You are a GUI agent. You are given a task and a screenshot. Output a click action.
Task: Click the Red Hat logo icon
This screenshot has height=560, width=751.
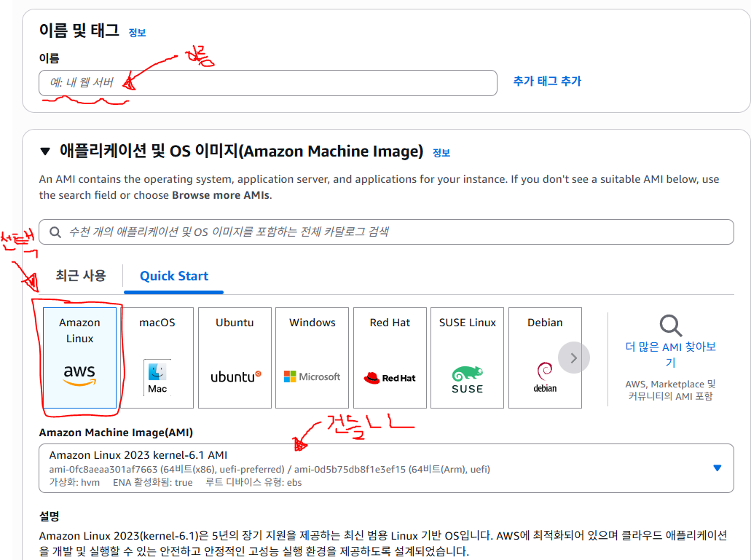(x=390, y=378)
